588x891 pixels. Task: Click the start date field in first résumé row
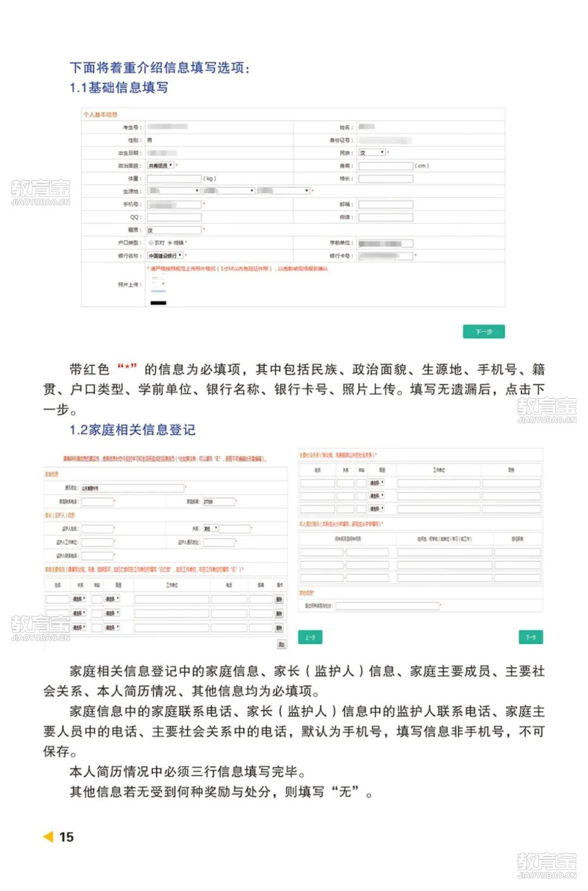click(322, 552)
